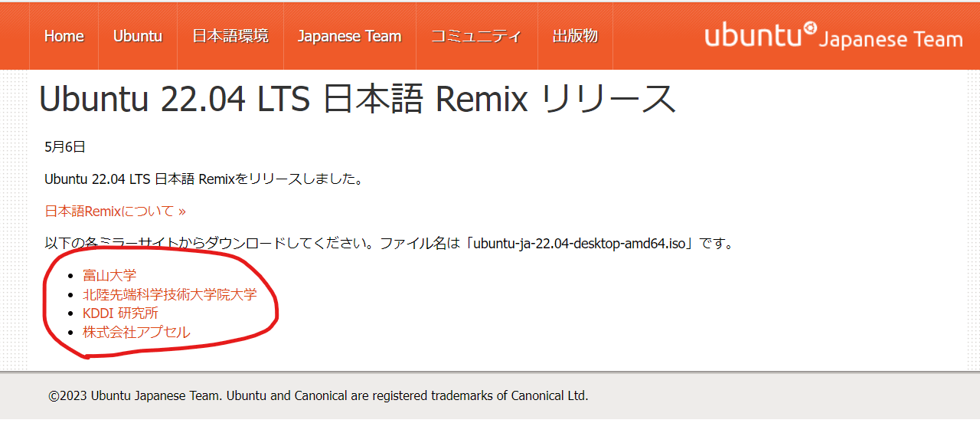This screenshot has width=980, height=433.
Task: Click the ubuntu Japanese Team logo
Action: [x=834, y=35]
